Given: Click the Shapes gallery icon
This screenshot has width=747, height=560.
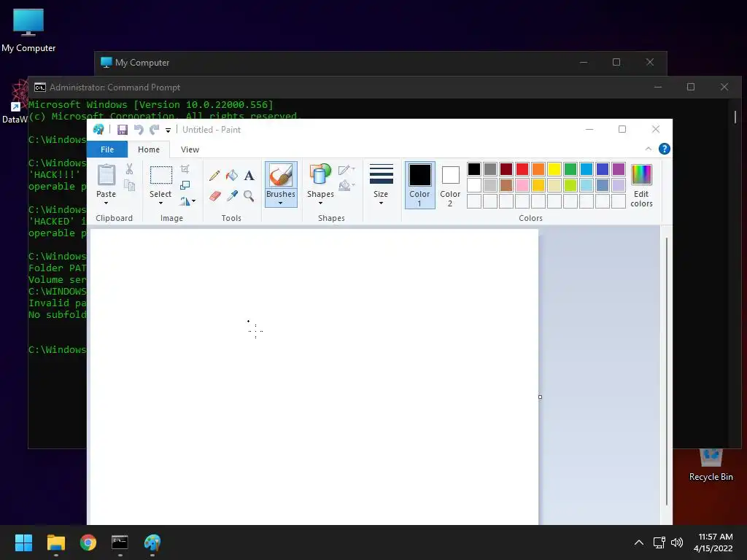Looking at the screenshot, I should pyautogui.click(x=320, y=174).
